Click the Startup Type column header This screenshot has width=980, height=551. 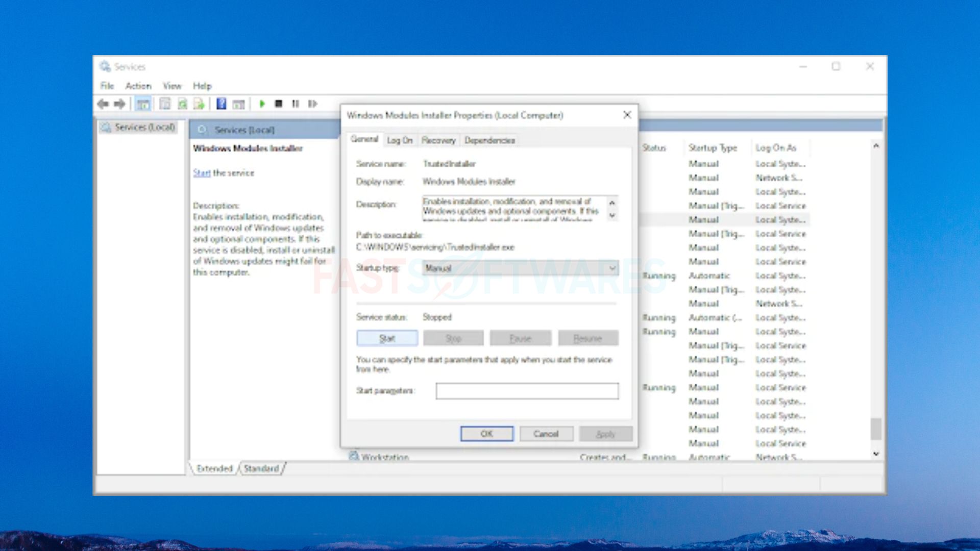coord(713,148)
